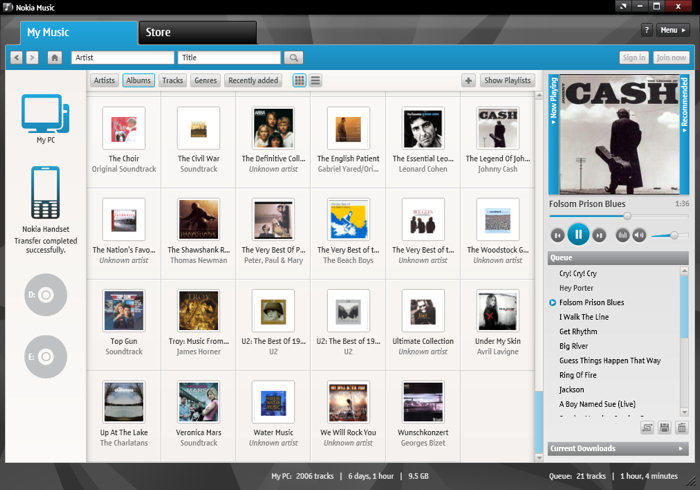
Task: Click the shuffle/repeat queue icon
Action: 647,428
